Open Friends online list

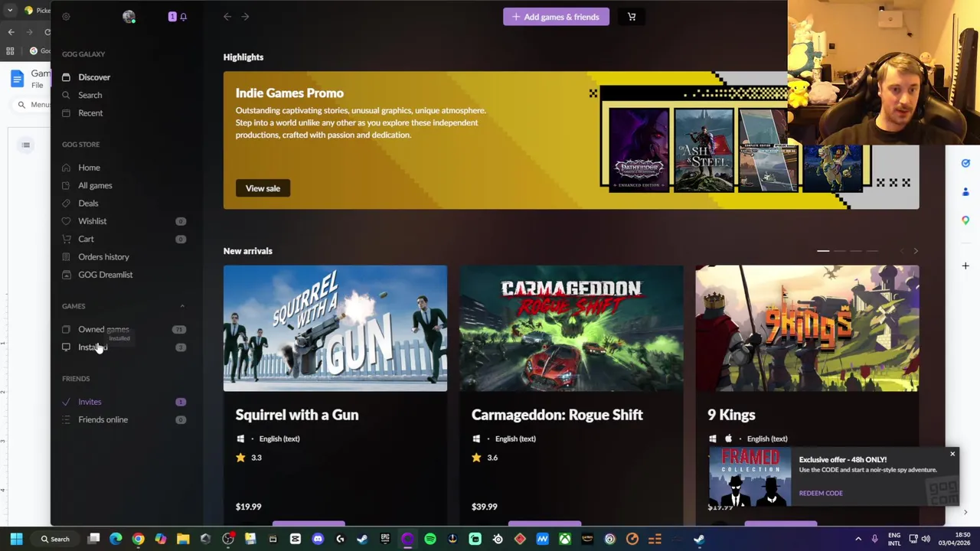point(103,419)
